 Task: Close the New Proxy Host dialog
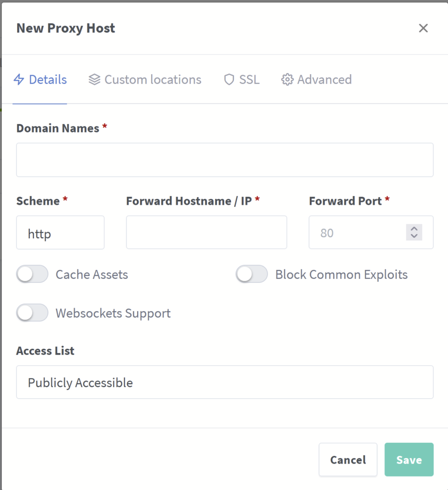pyautogui.click(x=423, y=28)
